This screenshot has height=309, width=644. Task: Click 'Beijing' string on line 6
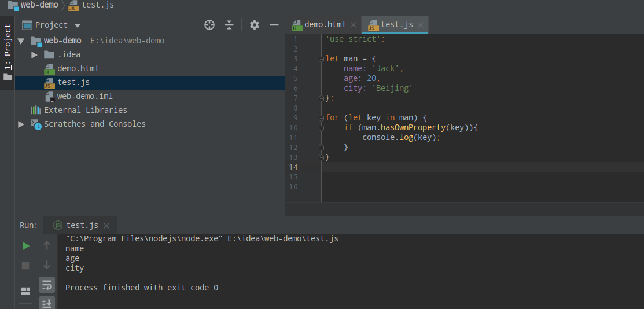point(392,89)
